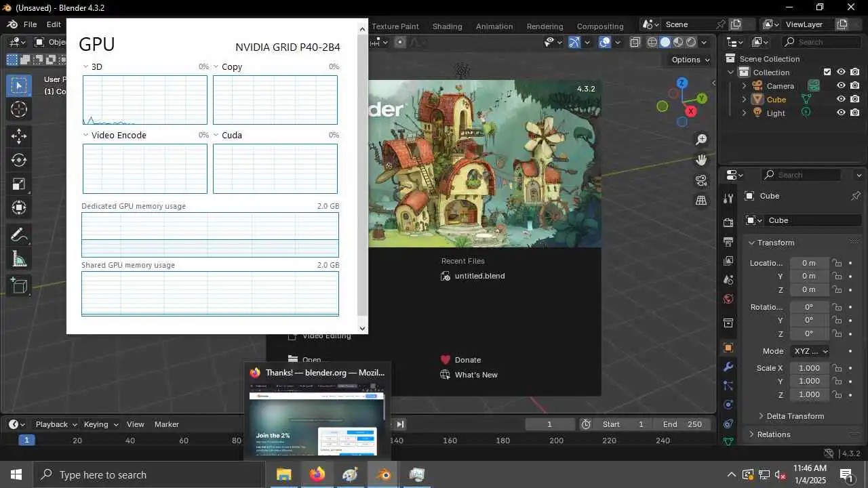Click the blue Z axis on navigation gizmo

coord(682,83)
